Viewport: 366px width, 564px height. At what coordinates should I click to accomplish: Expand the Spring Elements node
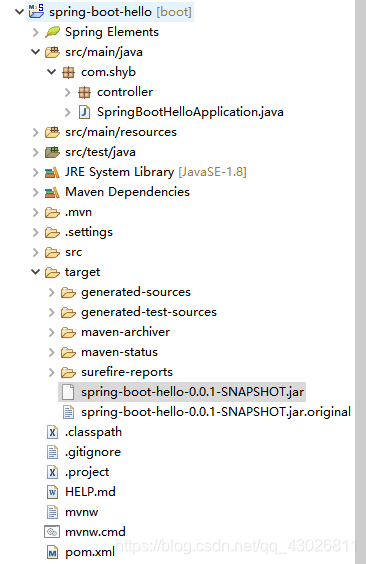36,32
